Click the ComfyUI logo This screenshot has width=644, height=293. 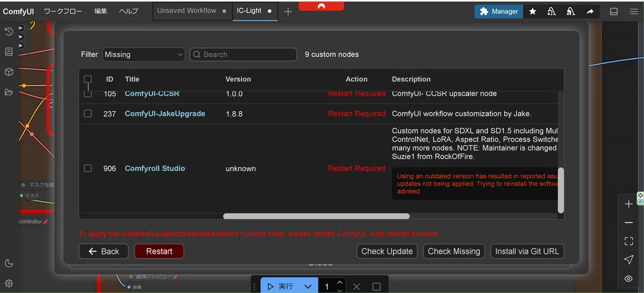(x=18, y=11)
